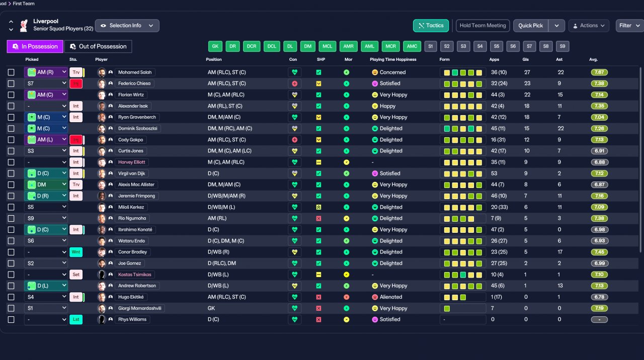Image resolution: width=644 pixels, height=360 pixels.
Task: Expand the Quick Pick arrow dropdown
Action: click(x=556, y=26)
